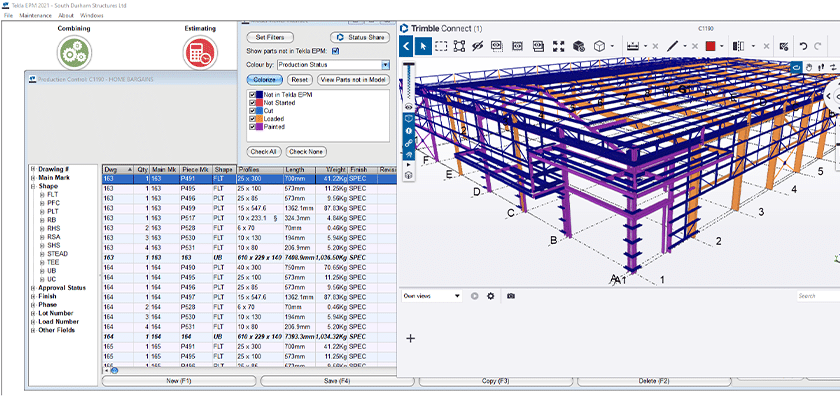840x400 pixels.
Task: Open the Own views dropdown
Action: [432, 296]
